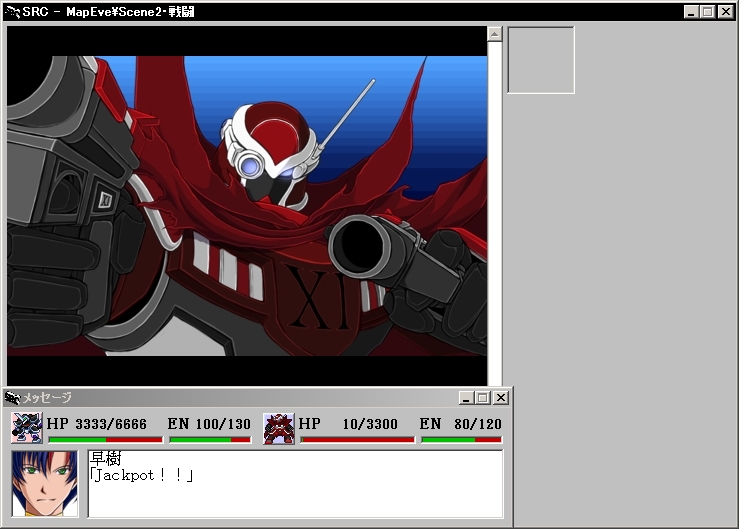The image size is (739, 529).
Task: Click the メッセージ window title text
Action: coord(47,398)
